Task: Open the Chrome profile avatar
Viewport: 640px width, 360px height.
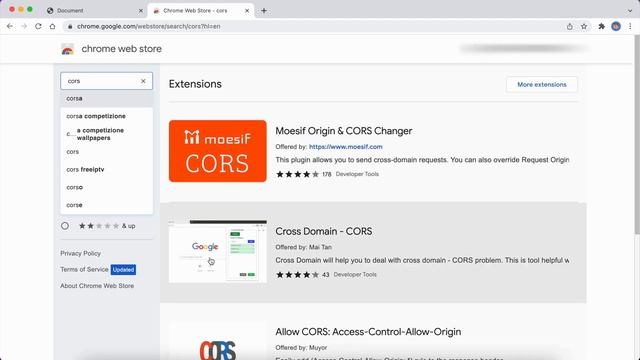Action: [616, 26]
